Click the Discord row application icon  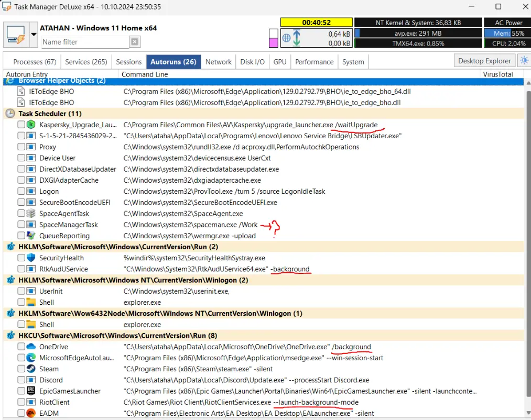pyautogui.click(x=31, y=380)
